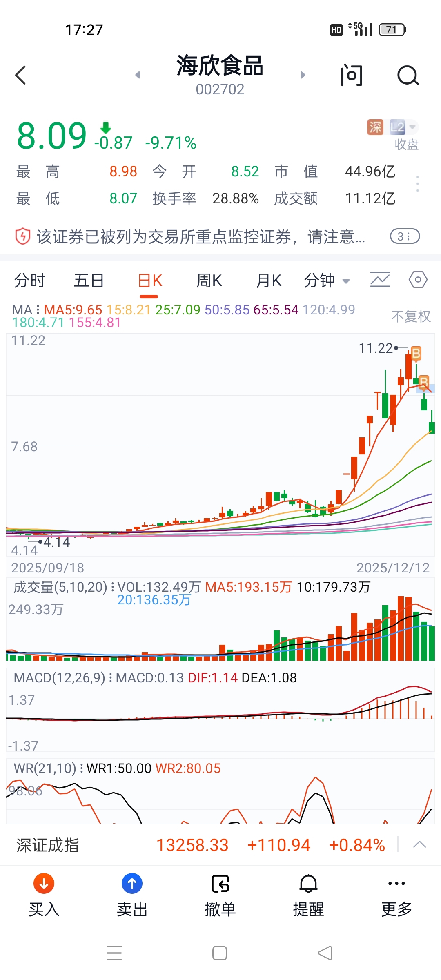Image resolution: width=441 pixels, height=980 pixels.
Task: Tap the -9.71% change percentage
Action: click(x=171, y=143)
